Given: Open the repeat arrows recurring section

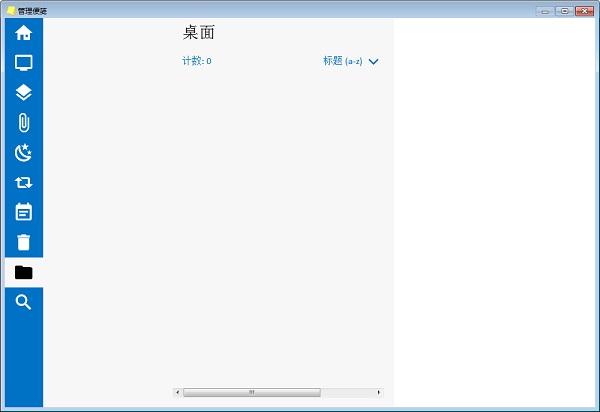Looking at the screenshot, I should click(24, 182).
